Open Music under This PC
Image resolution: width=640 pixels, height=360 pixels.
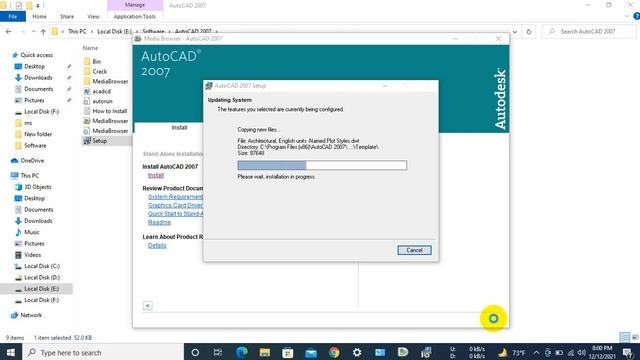31,232
